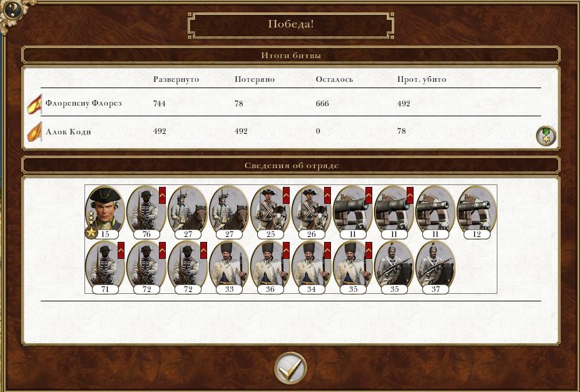Screen dimensions: 580x392
Task: Click the flag beside Алок Коди
Action: (34, 132)
